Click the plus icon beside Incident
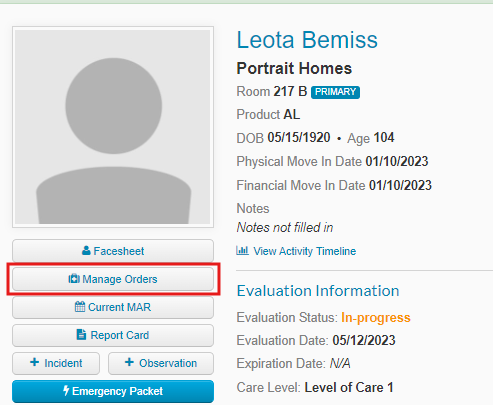Screen dimensions: 493x405 coord(34,362)
